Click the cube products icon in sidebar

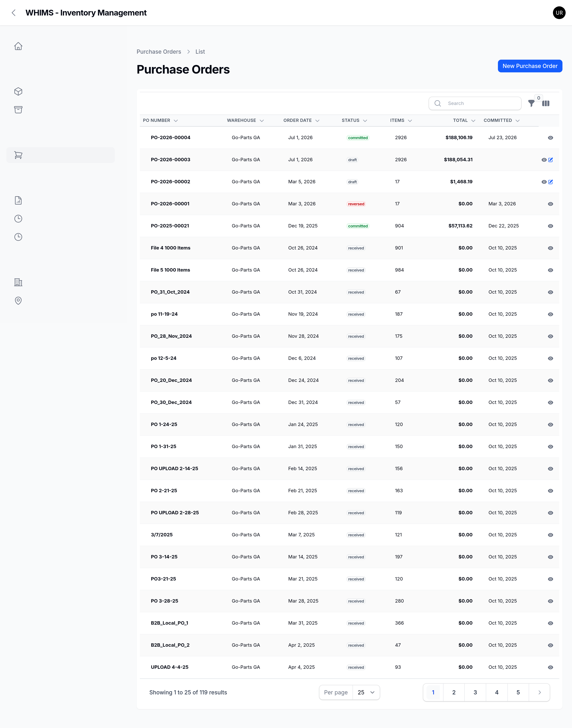coord(18,91)
